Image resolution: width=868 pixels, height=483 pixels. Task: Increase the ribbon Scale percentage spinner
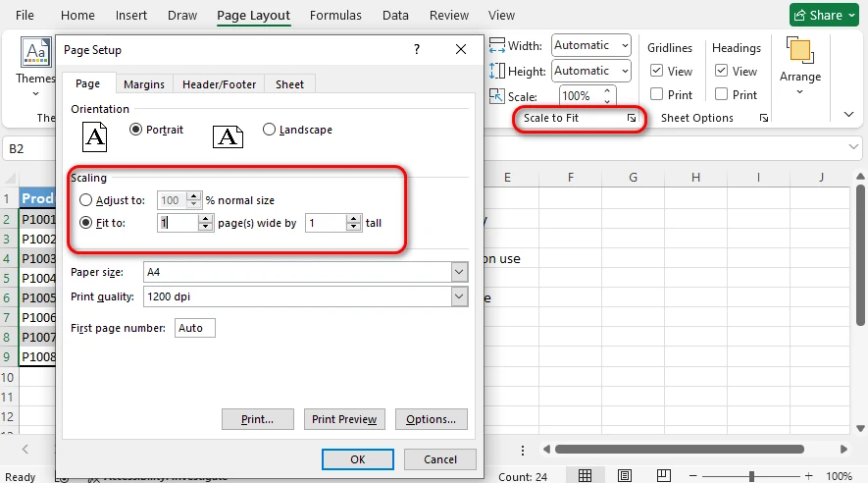607,91
